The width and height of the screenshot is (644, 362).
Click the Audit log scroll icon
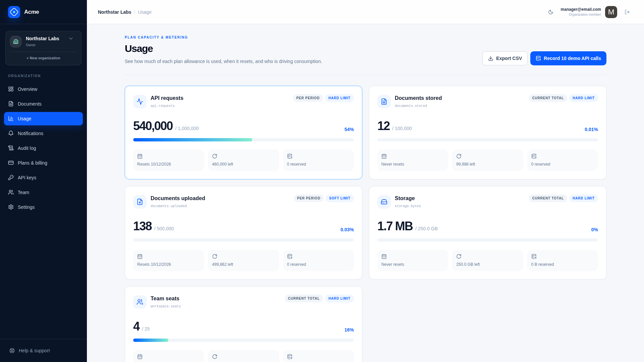[x=11, y=148]
